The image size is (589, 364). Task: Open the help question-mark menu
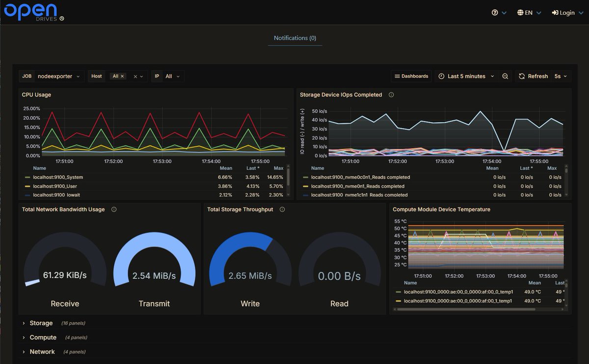pos(499,13)
